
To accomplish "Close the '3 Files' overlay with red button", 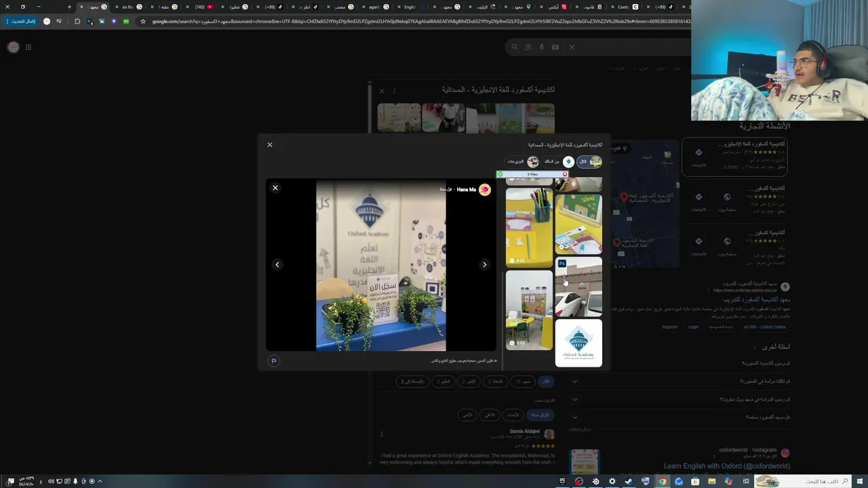I will [564, 174].
